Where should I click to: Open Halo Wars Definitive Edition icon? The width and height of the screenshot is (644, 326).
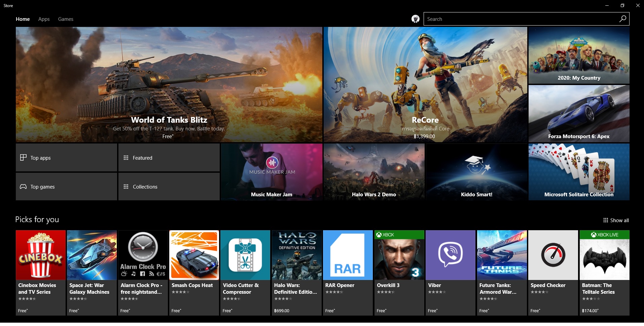[297, 255]
